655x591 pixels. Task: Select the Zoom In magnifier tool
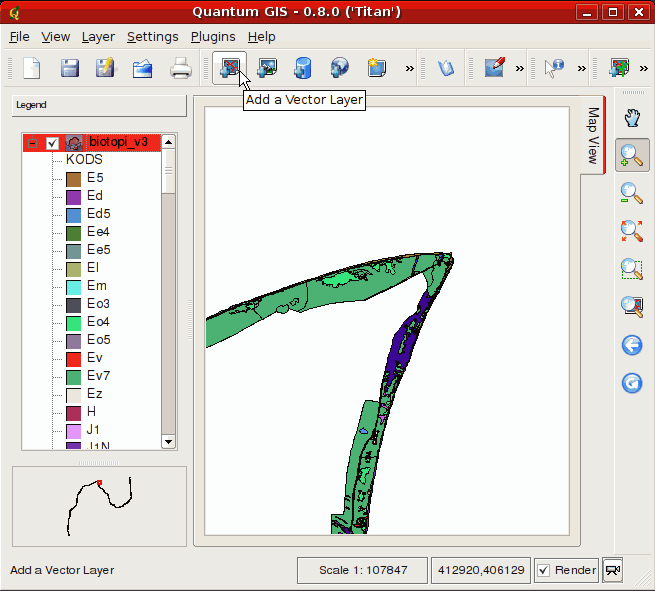(632, 155)
